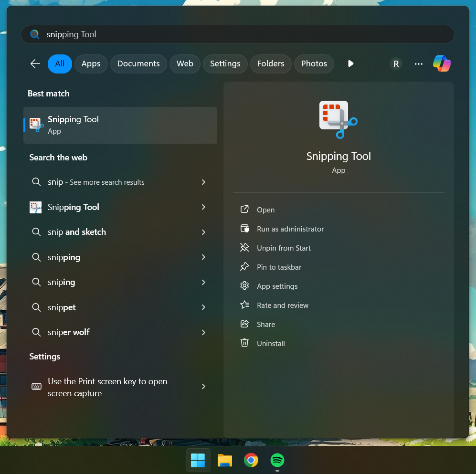476x474 pixels.
Task: Click the Rate and review star icon
Action: tap(244, 305)
